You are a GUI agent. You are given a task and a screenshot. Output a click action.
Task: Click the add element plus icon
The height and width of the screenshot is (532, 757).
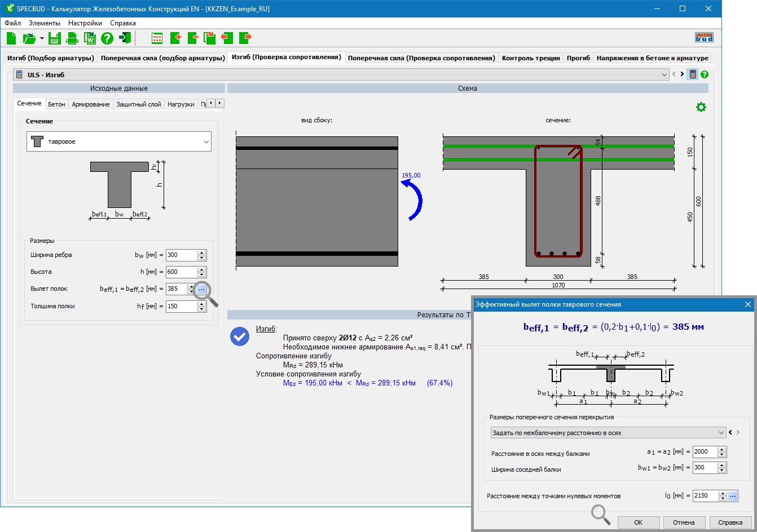[x=175, y=38]
